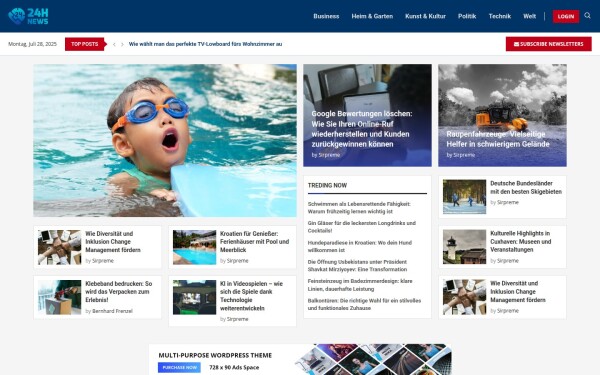Viewport: 600px width, 375px height.
Task: Open KI in Videospielen article
Action: 251,296
